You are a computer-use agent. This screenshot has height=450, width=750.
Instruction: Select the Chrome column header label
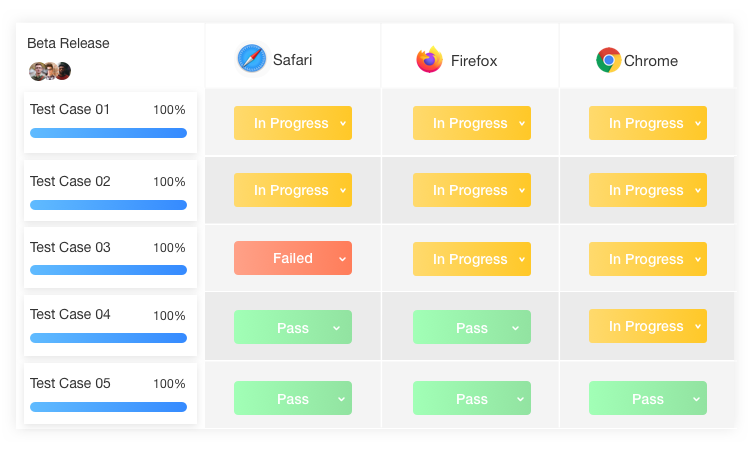click(651, 61)
